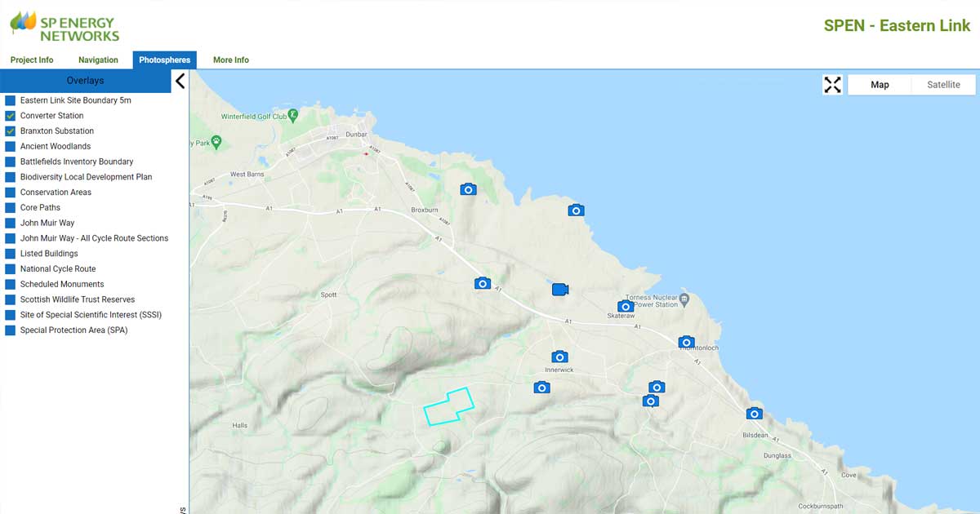The width and height of the screenshot is (980, 514).
Task: Open photosphere camera near Bilsdean
Action: point(755,414)
